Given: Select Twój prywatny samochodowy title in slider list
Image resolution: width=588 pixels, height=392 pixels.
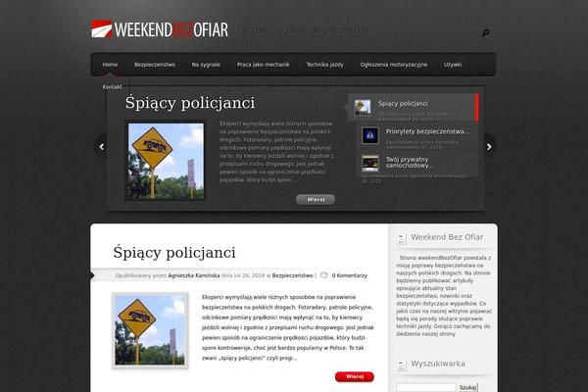Looking at the screenshot, I should point(409,163).
